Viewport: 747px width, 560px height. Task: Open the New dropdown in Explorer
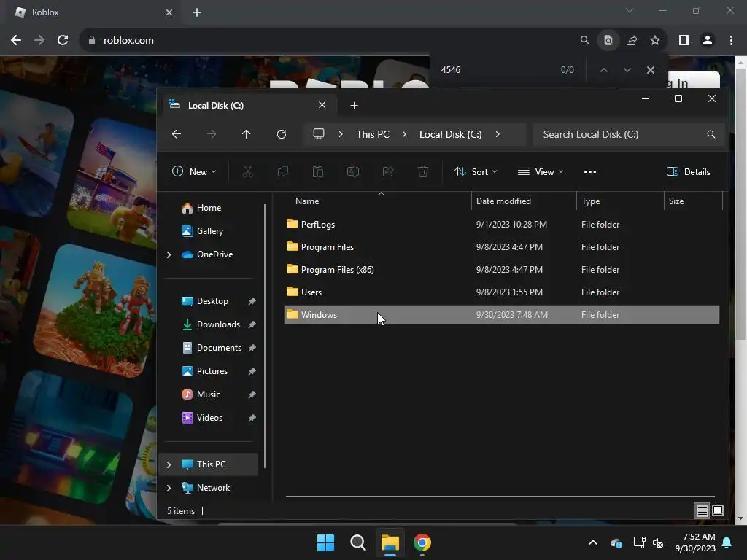click(194, 172)
